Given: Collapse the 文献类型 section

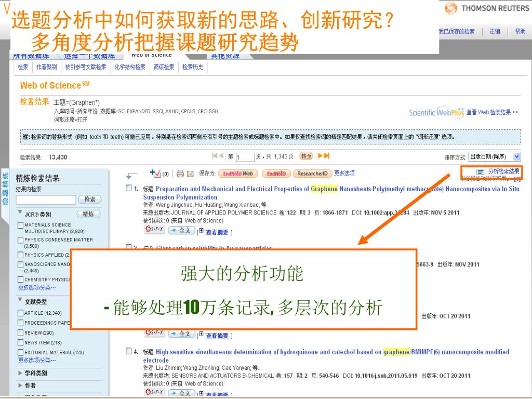Looking at the screenshot, I should pos(20,300).
